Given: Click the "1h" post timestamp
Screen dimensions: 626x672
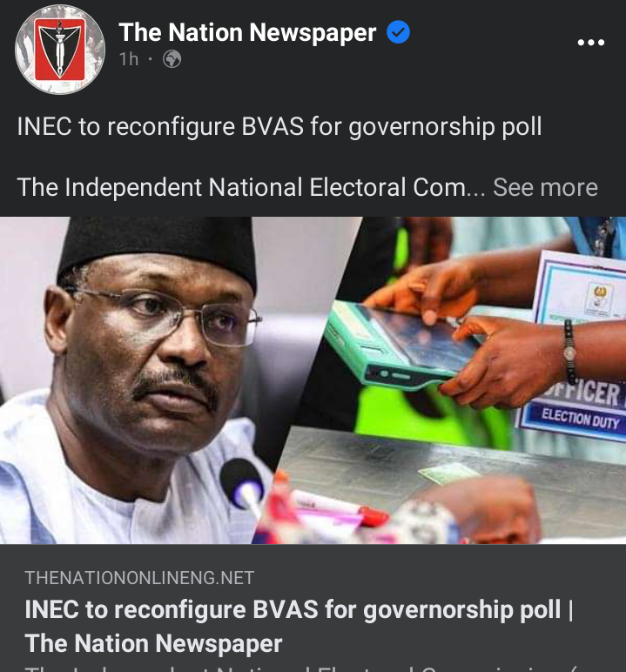Looking at the screenshot, I should [x=129, y=59].
